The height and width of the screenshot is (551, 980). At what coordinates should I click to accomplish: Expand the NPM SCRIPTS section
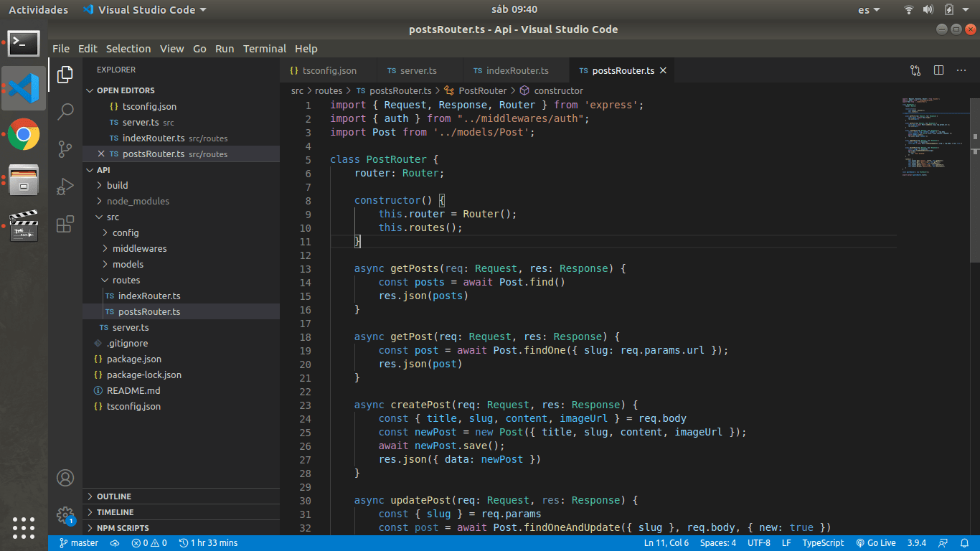click(123, 528)
